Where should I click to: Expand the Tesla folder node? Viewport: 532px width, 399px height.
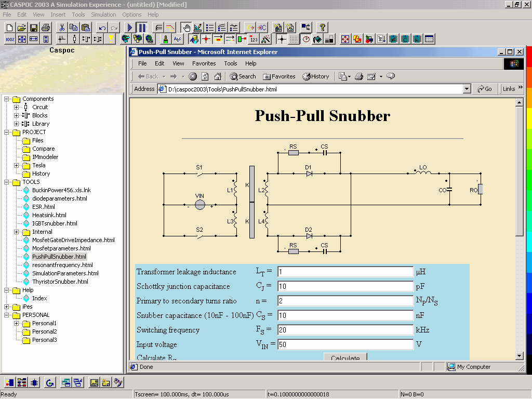tap(16, 166)
